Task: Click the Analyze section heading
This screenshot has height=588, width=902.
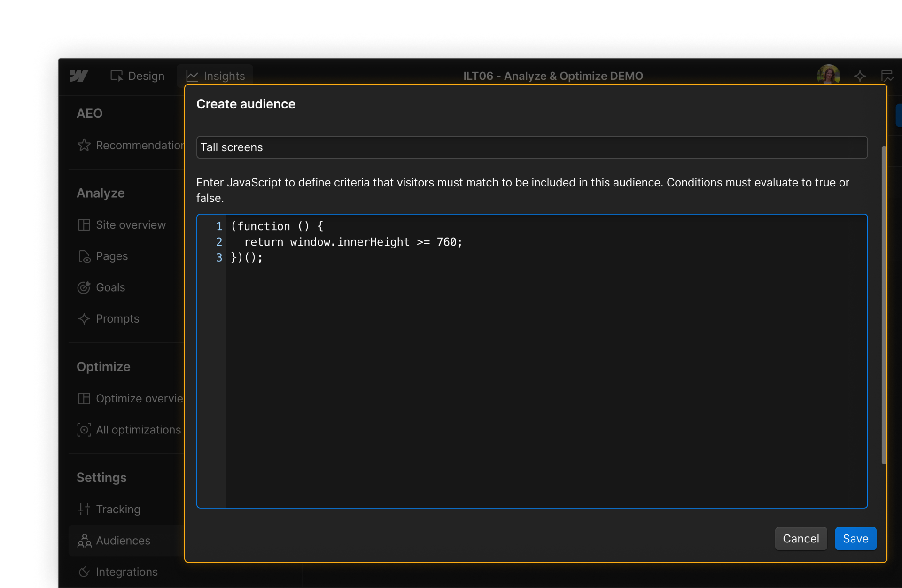Action: [x=101, y=193]
